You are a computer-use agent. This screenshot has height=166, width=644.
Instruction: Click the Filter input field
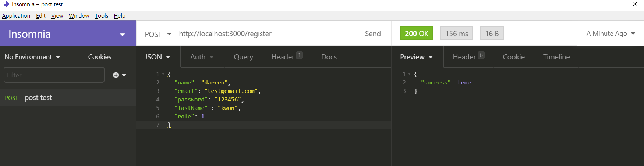(54, 75)
